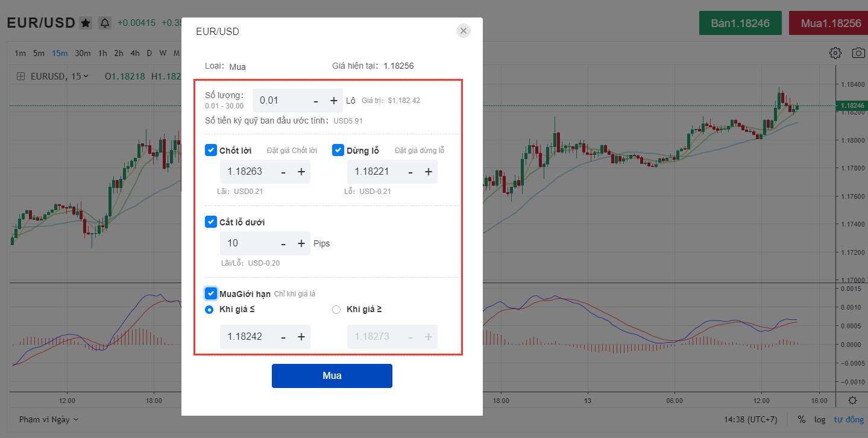Viewport: 868px width, 438px height.
Task: Uncheck the Chốt lời checkbox
Action: pos(211,151)
